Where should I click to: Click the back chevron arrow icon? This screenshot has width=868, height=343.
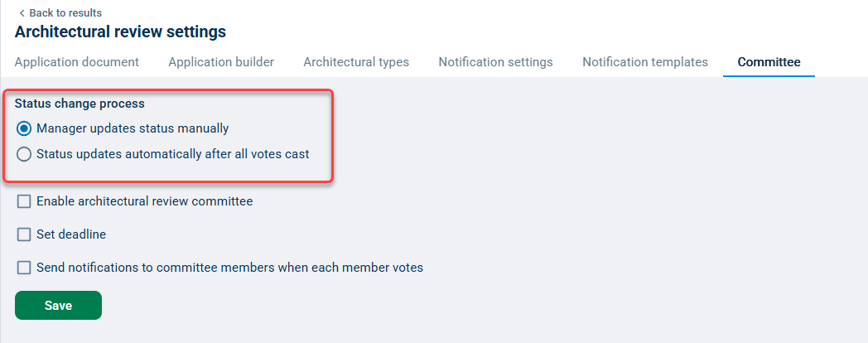coord(22,13)
